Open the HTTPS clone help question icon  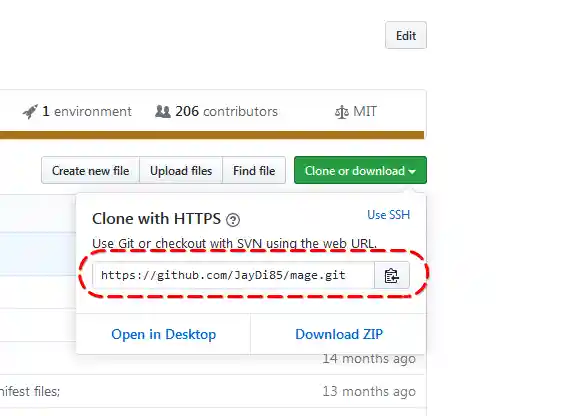[233, 220]
